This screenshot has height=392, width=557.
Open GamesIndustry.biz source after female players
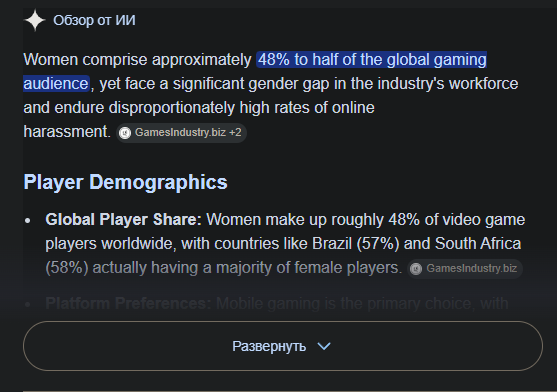465,269
